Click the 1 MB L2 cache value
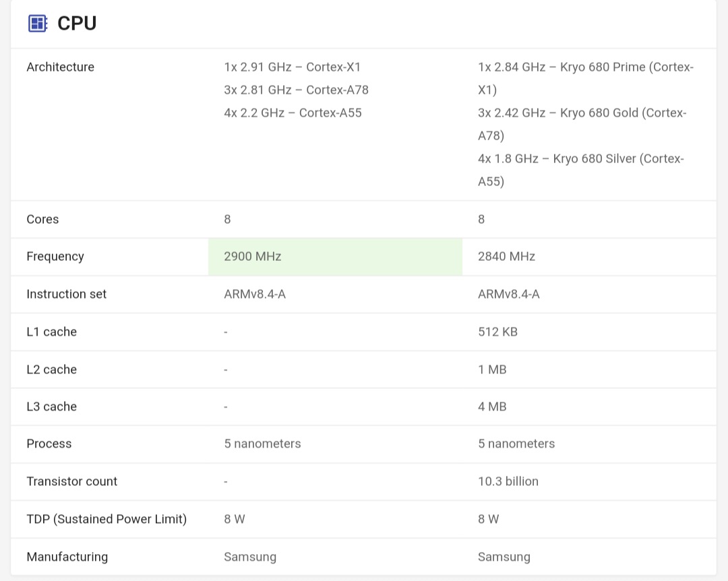This screenshot has height=581, width=728. click(492, 369)
